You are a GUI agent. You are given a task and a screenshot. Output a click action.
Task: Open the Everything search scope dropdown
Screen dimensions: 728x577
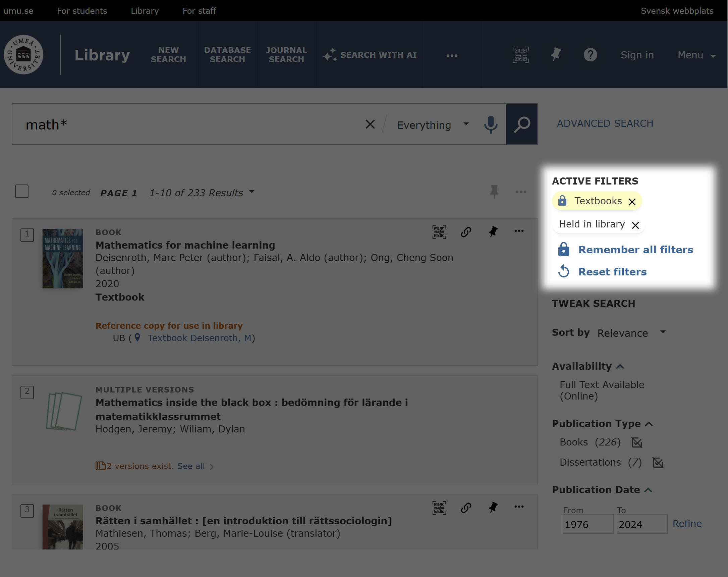click(433, 124)
